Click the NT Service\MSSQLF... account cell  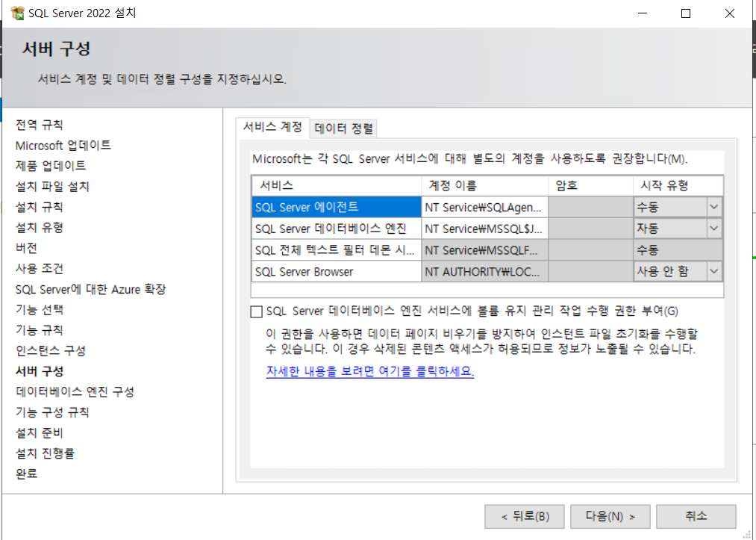[x=484, y=250]
